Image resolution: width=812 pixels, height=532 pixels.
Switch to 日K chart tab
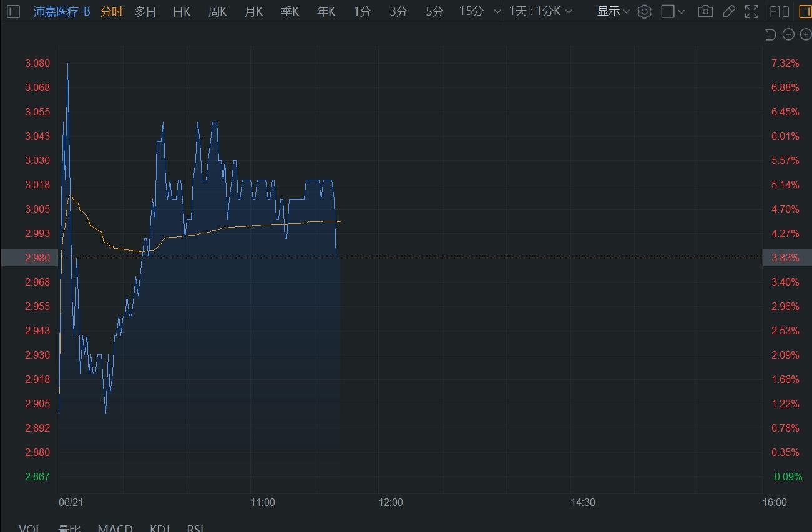click(x=182, y=11)
